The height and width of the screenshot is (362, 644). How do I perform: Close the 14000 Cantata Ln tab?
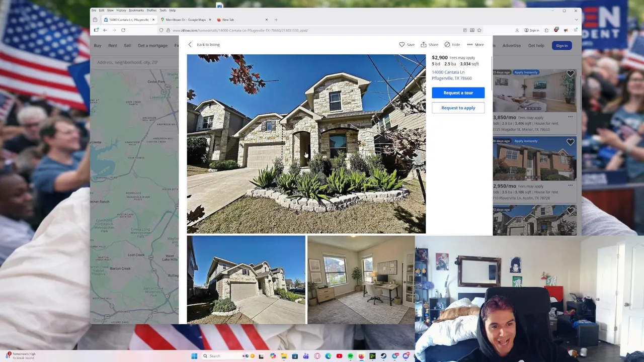153,20
